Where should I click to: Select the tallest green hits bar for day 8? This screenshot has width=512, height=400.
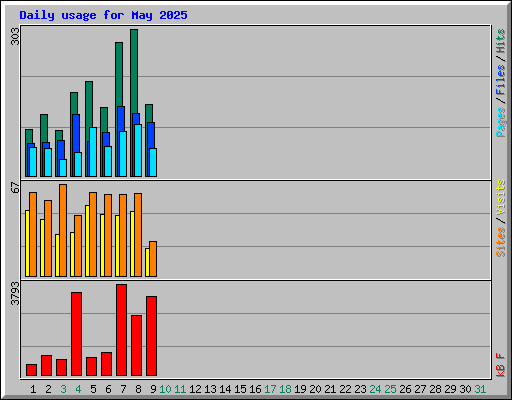click(134, 71)
